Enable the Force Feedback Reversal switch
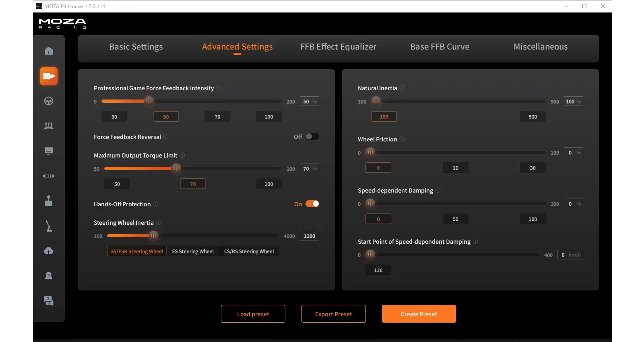 312,137
